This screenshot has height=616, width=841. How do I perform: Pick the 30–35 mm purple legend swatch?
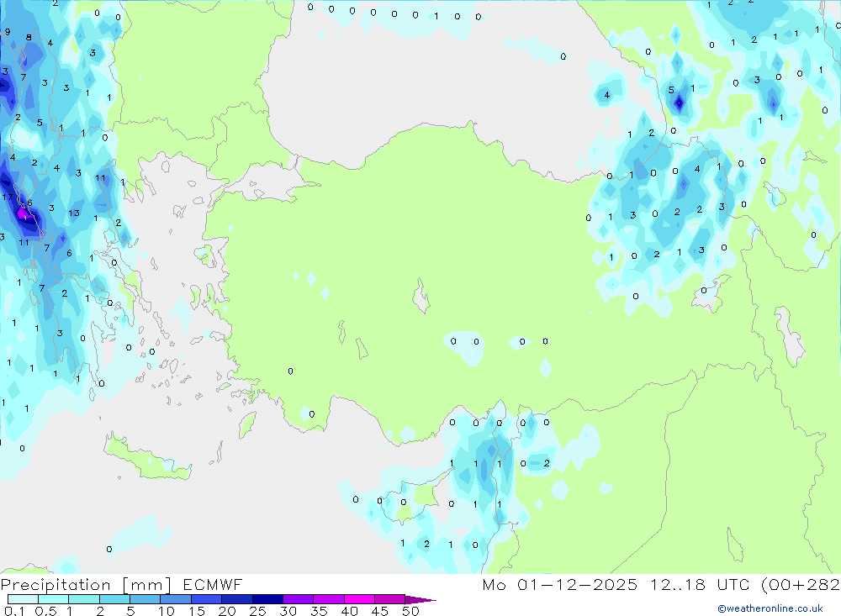tap(298, 599)
